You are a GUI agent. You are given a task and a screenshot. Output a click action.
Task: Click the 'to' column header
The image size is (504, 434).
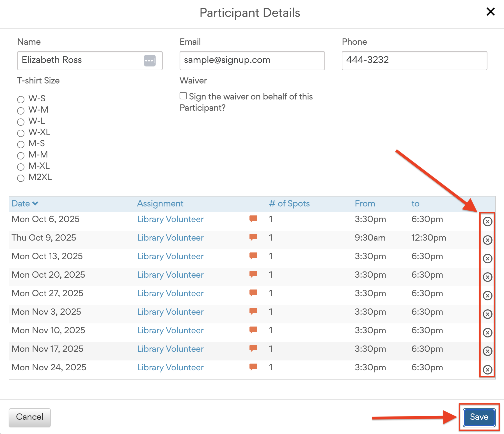415,204
